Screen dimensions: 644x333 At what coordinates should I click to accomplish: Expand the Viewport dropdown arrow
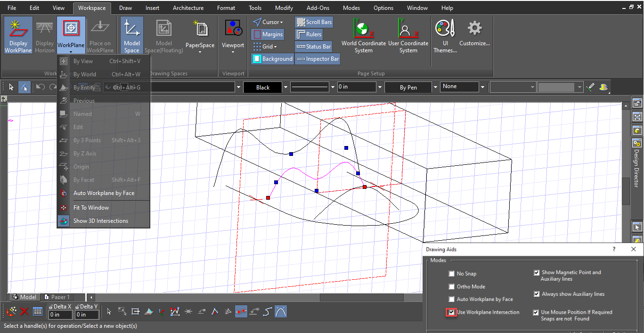click(x=233, y=52)
